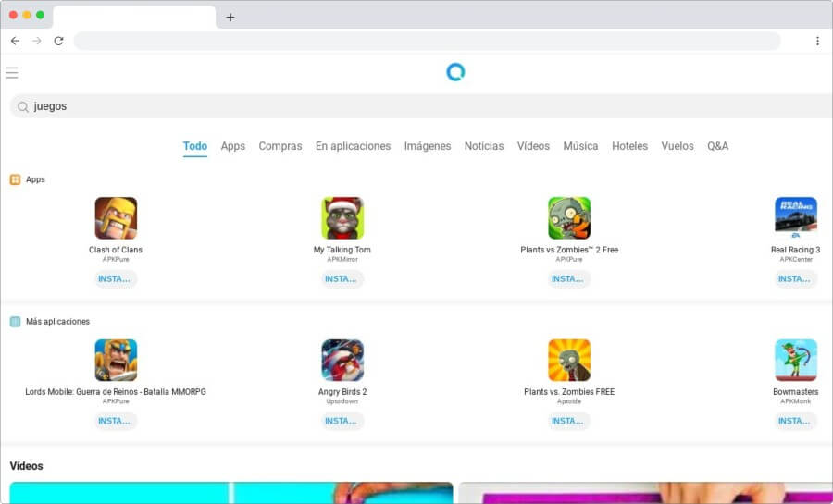Click the orange Apps section icon
Image resolution: width=833 pixels, height=504 pixels.
coord(16,179)
